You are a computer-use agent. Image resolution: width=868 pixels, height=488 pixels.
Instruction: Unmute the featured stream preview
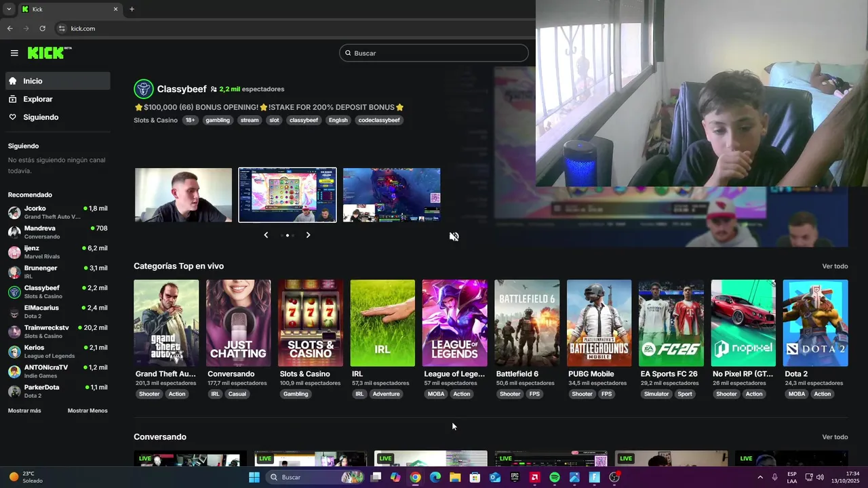click(x=454, y=237)
